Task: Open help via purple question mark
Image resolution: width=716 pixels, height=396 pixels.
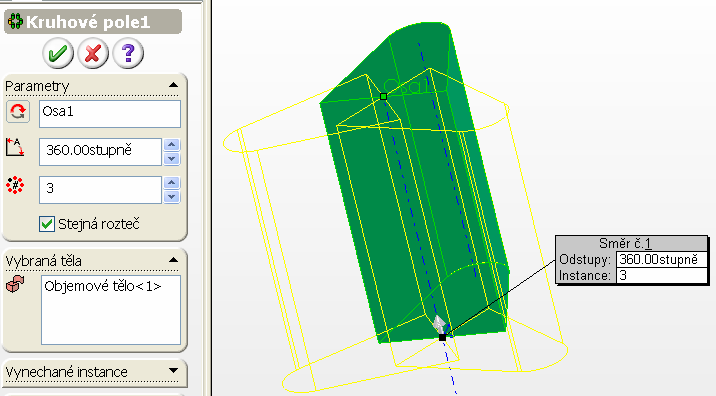Action: coord(128,53)
